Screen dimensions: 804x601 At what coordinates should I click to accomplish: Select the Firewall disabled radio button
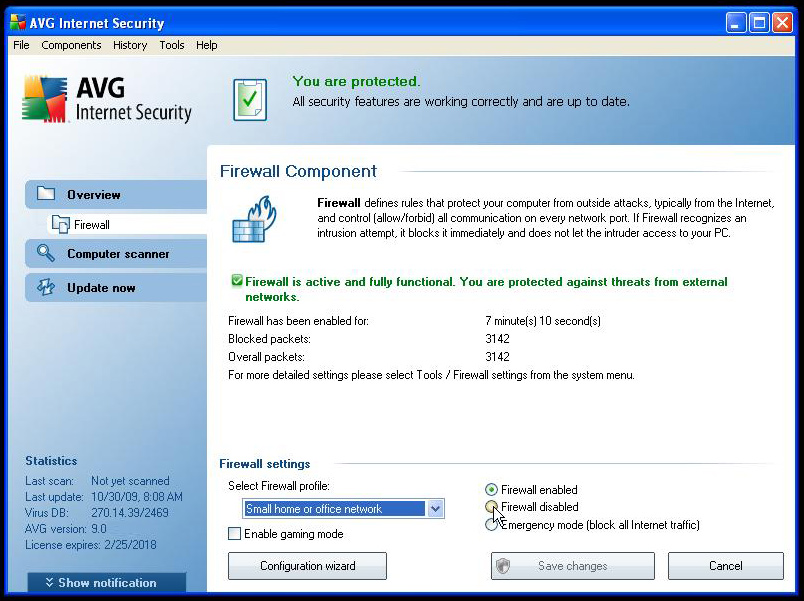tap(491, 507)
